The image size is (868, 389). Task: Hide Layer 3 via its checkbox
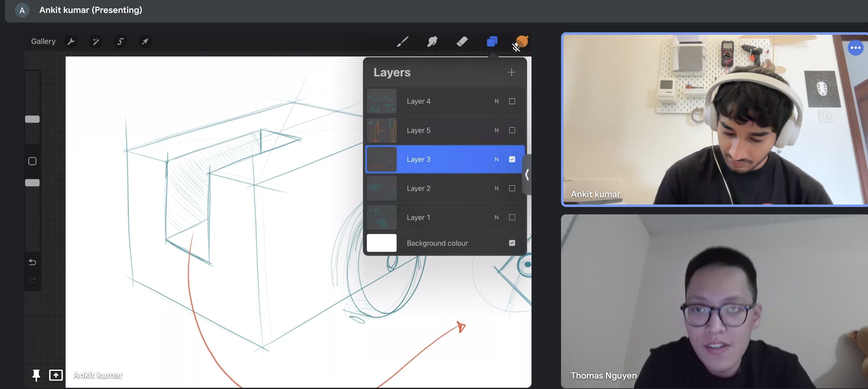coord(512,159)
